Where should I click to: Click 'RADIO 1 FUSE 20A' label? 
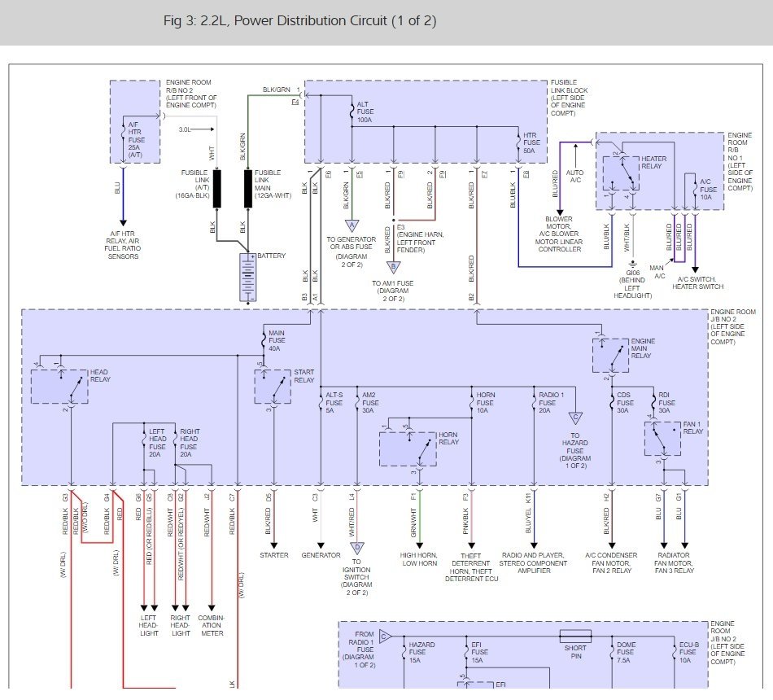click(551, 403)
